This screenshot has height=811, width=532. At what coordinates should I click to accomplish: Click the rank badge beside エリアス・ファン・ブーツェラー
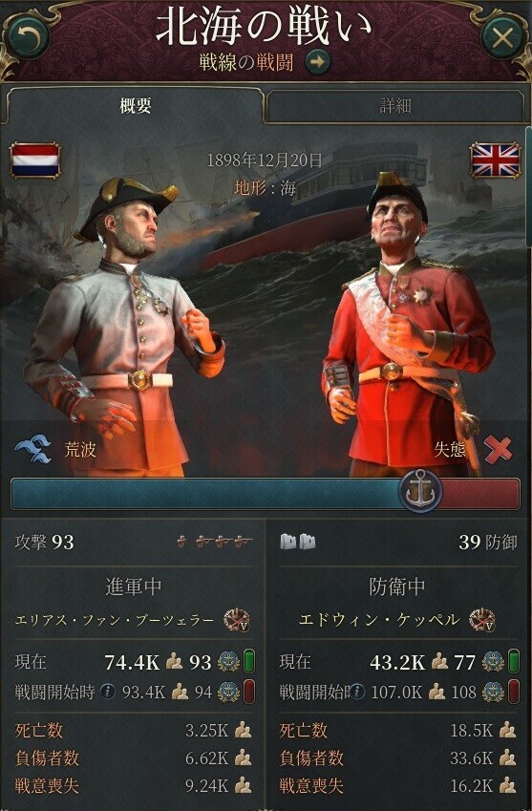tap(237, 620)
